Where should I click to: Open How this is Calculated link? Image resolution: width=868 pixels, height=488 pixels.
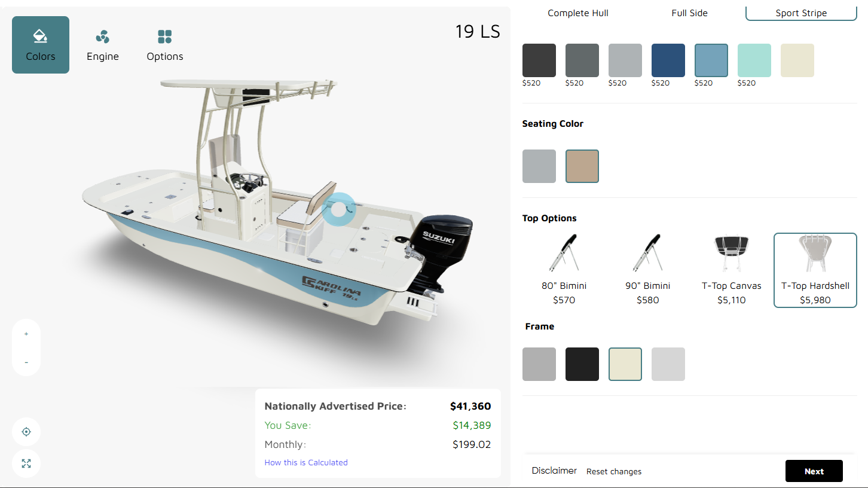(306, 462)
